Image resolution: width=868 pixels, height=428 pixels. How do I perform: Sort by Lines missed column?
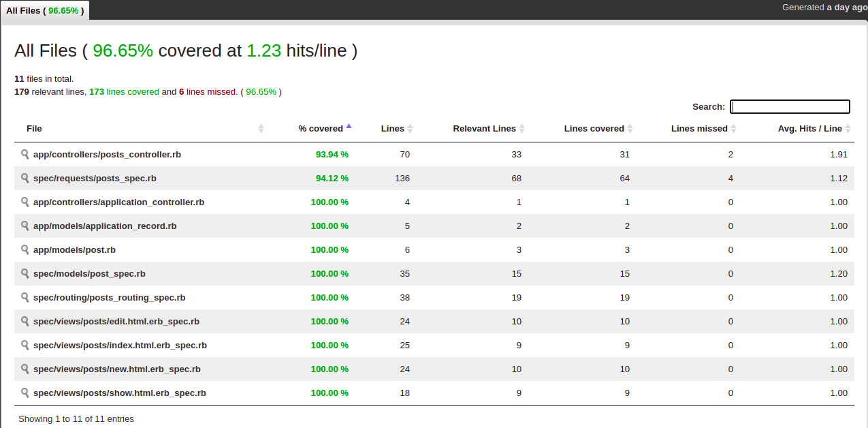703,129
